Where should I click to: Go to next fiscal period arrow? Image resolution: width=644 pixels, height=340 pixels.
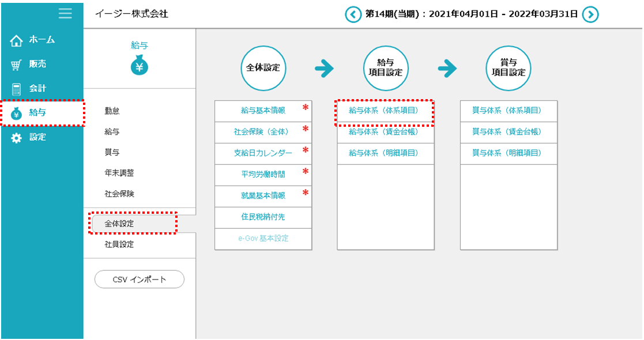[590, 14]
